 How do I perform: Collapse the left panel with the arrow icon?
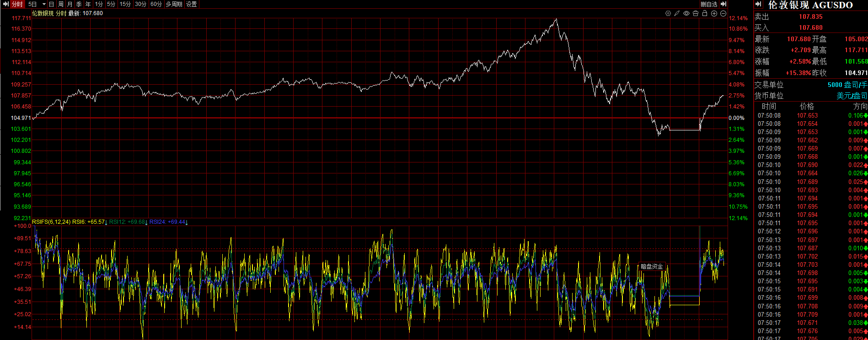click(x=5, y=4)
